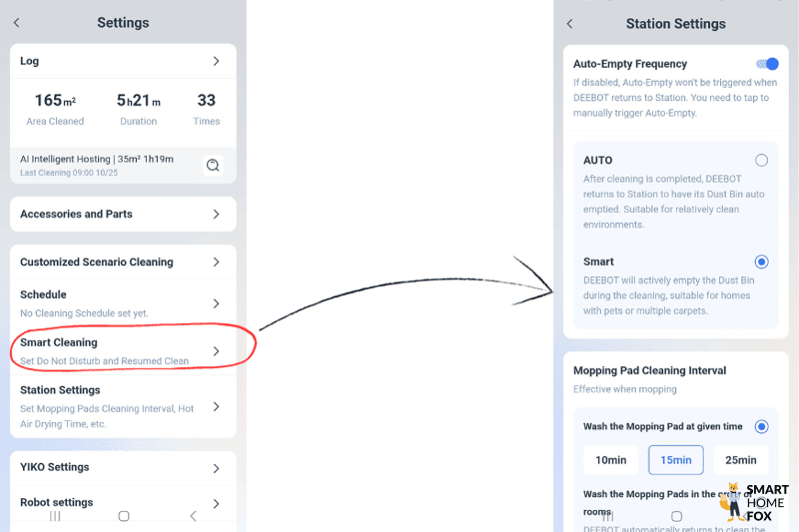Select Wash the Mopping Pad at given time
Screen dimensions: 799x532
coord(762,426)
